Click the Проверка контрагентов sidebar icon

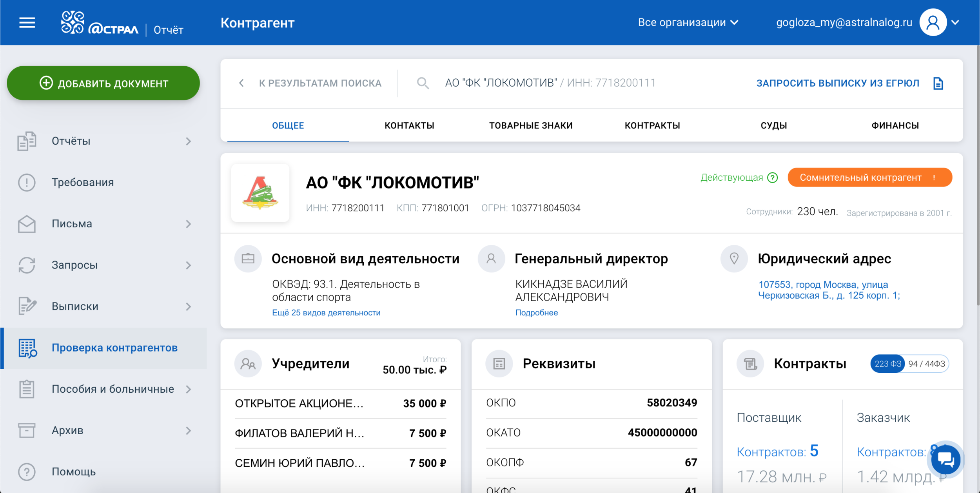[27, 348]
